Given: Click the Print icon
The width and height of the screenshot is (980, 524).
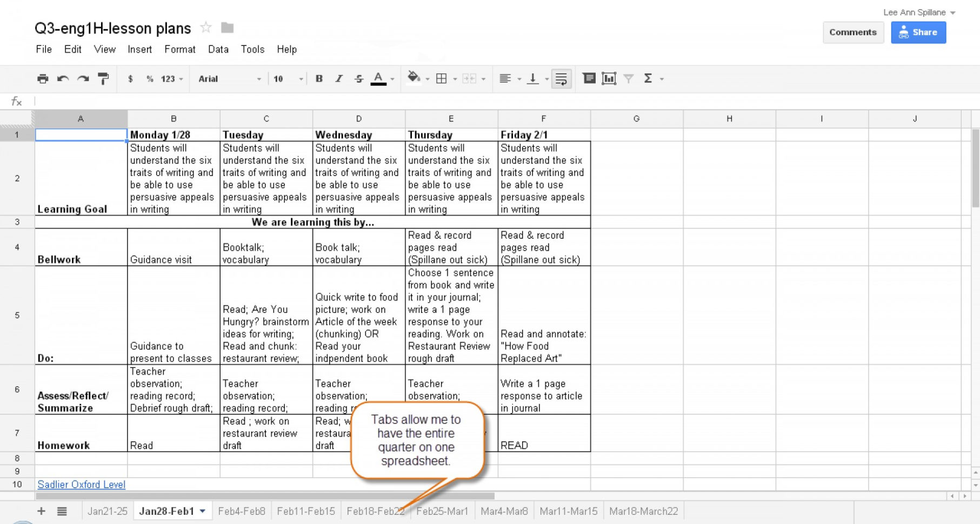Looking at the screenshot, I should pos(42,78).
